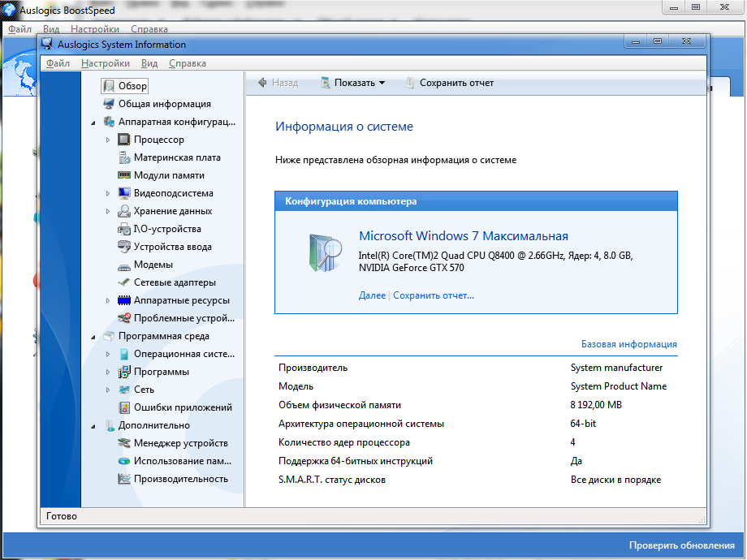The height and width of the screenshot is (560, 747).
Task: Click the Сетевые адаптеры icon
Action: [124, 282]
